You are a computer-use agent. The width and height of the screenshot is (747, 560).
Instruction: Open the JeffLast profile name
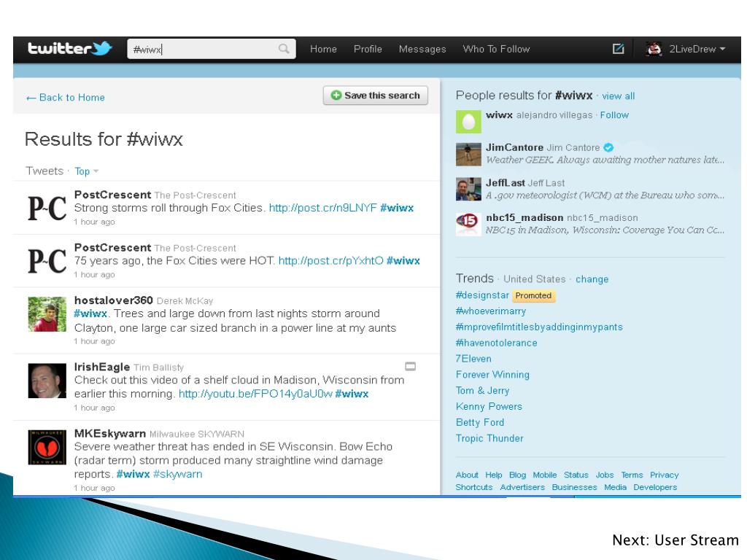click(506, 183)
